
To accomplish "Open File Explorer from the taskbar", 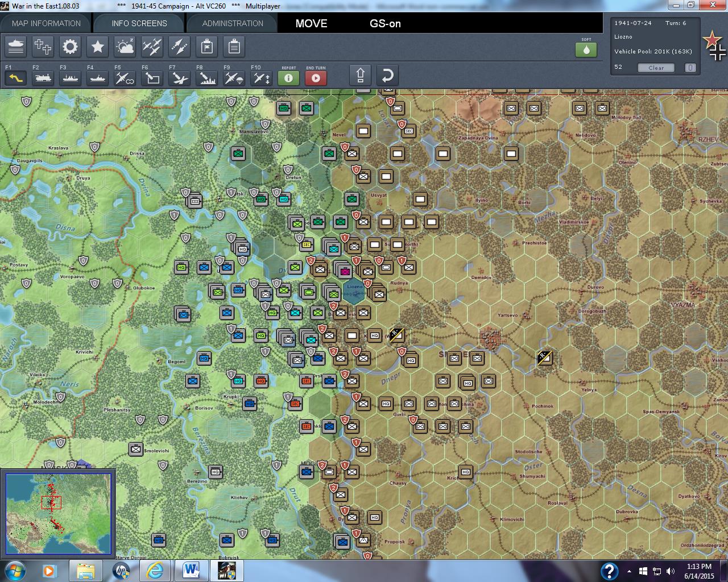I will (x=86, y=571).
